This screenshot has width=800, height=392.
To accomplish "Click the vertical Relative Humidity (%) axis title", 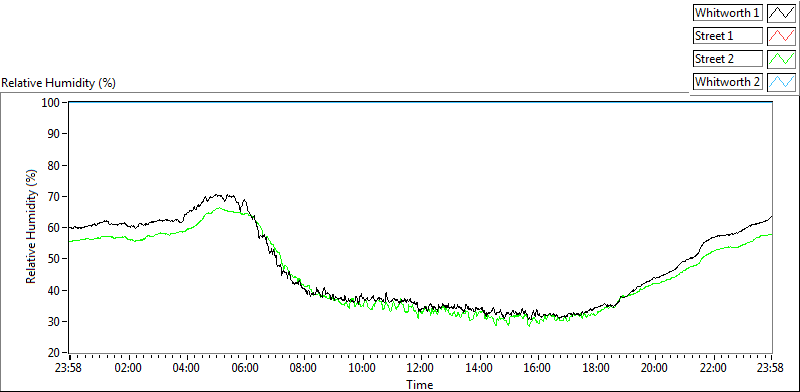I will point(32,227).
